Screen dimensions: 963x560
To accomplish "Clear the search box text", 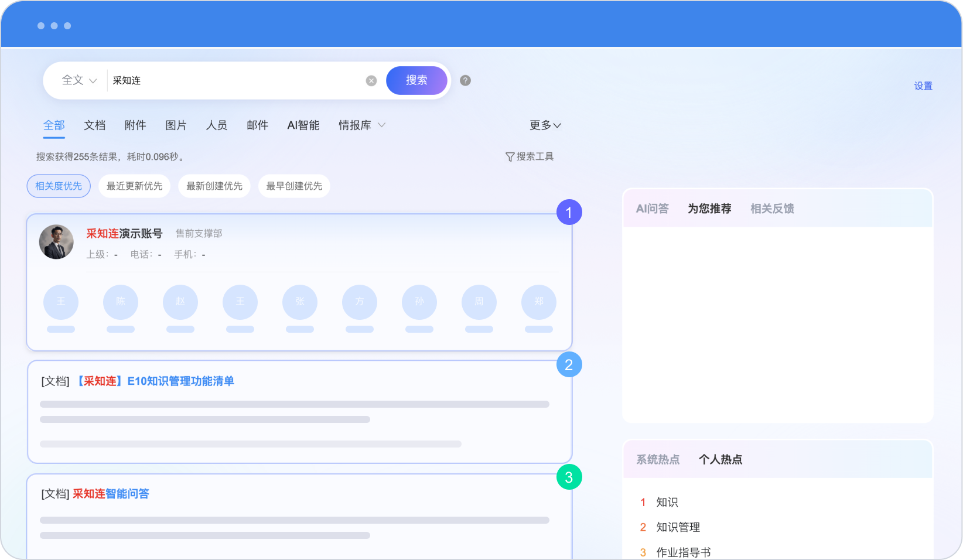I will click(x=371, y=81).
